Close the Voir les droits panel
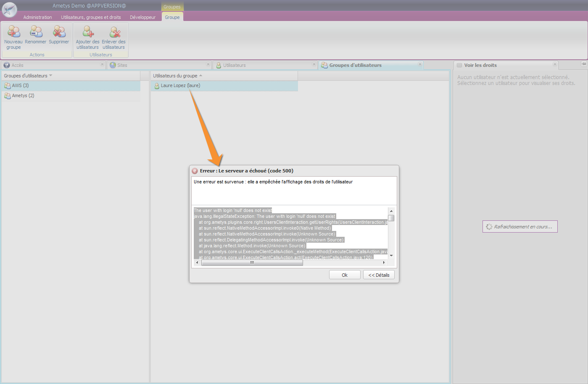588x384 pixels. tap(555, 64)
